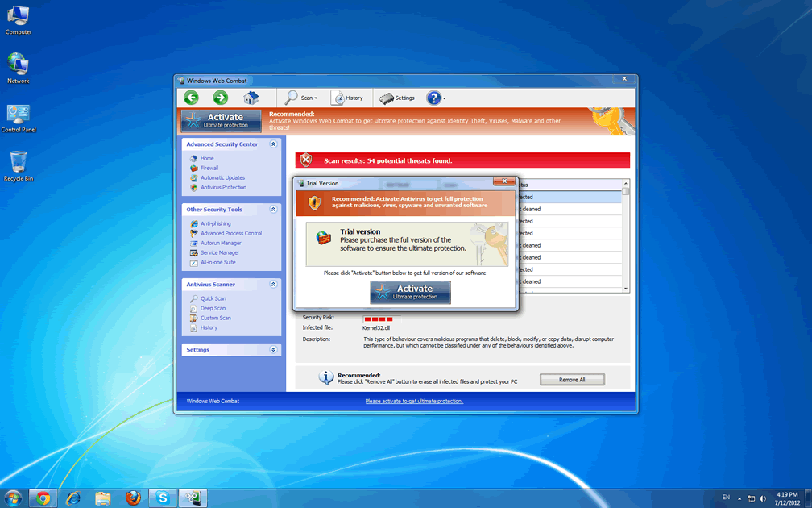Open Autorun Manager in the sidebar
812x508 pixels.
tap(221, 244)
